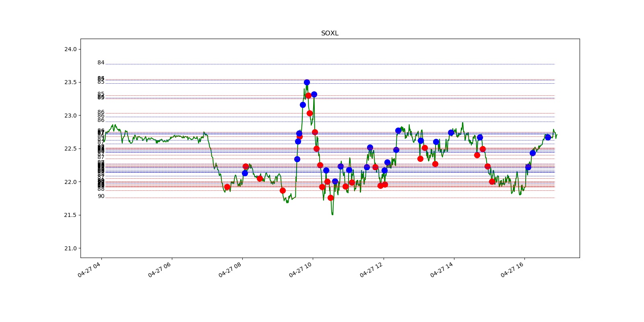Click the 22.0 y-axis tick label

pos(70,182)
